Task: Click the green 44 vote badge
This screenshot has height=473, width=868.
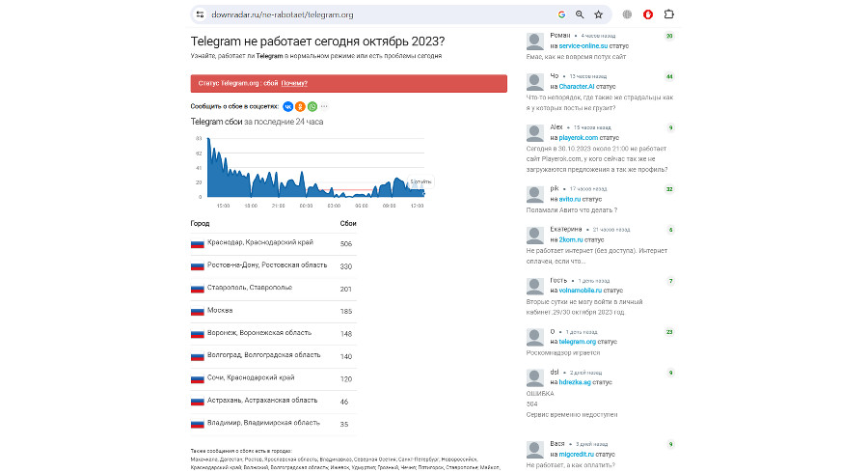Action: 669,76
